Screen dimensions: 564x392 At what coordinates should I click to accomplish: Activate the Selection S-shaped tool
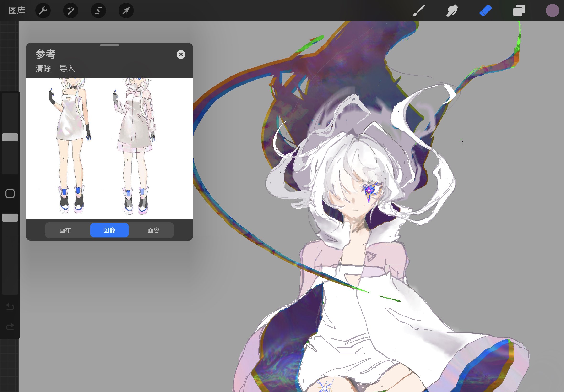pos(98,11)
